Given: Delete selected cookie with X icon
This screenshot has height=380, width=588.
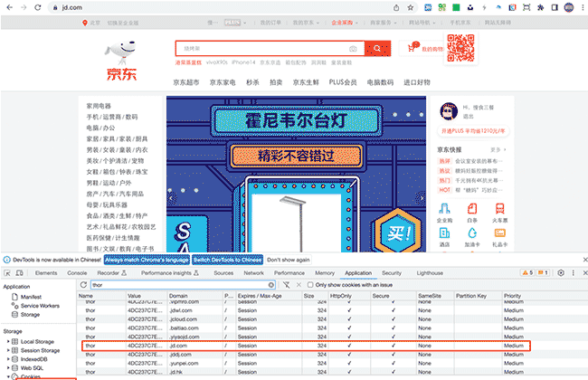Looking at the screenshot, I should point(299,285).
